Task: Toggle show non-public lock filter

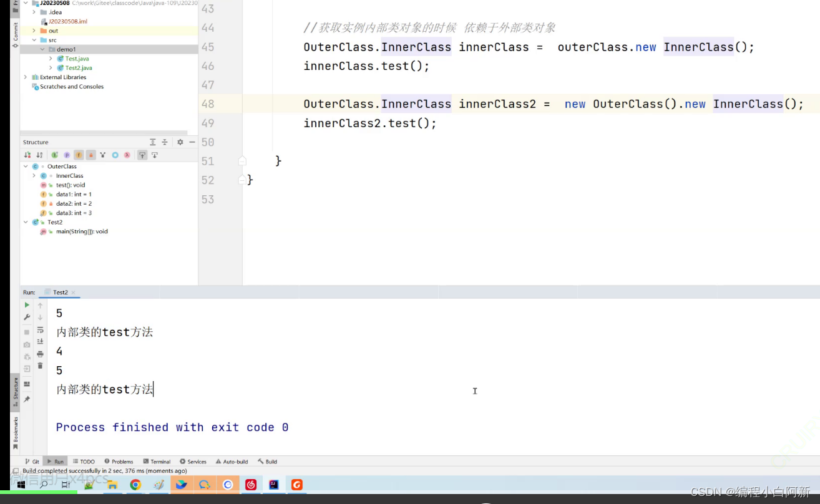Action: 90,155
